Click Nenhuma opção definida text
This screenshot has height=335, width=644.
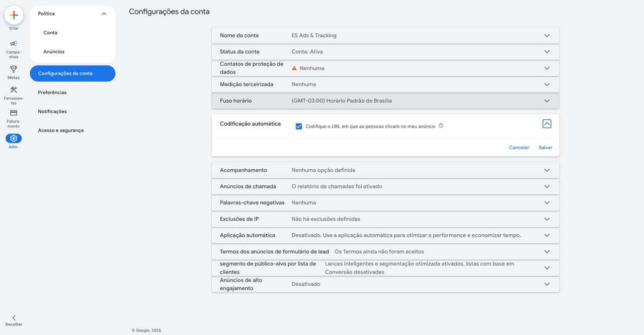(x=324, y=170)
